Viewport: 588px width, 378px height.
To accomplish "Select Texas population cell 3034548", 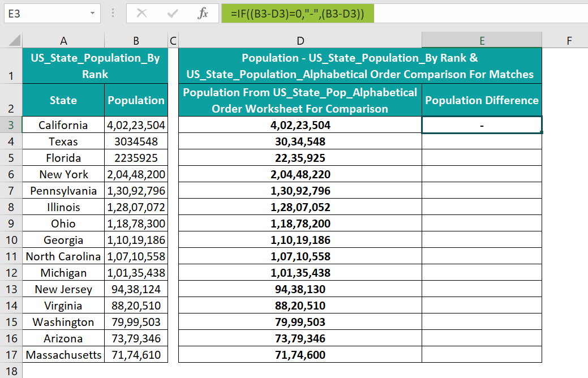I will [136, 141].
